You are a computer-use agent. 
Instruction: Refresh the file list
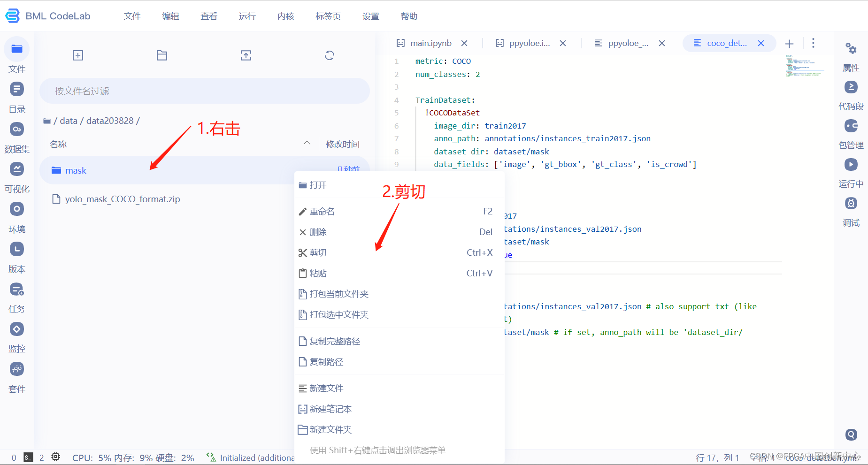330,55
